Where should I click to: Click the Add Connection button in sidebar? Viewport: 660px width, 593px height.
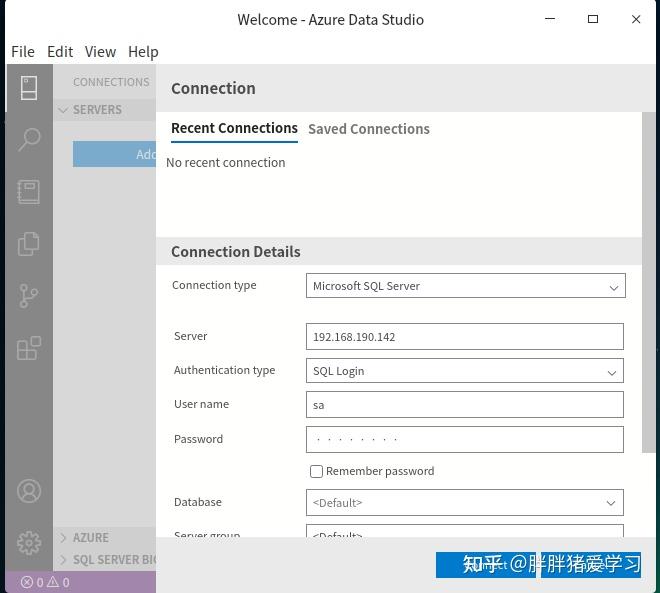point(114,154)
